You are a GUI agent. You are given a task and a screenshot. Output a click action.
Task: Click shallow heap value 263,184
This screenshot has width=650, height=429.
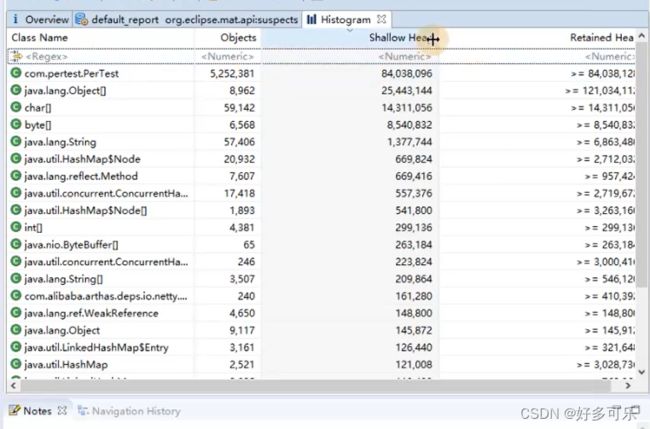pos(414,245)
